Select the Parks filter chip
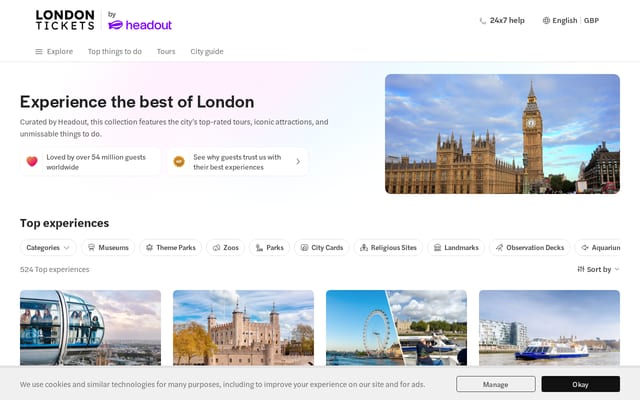Screen dimensions: 640x400 pos(269,247)
